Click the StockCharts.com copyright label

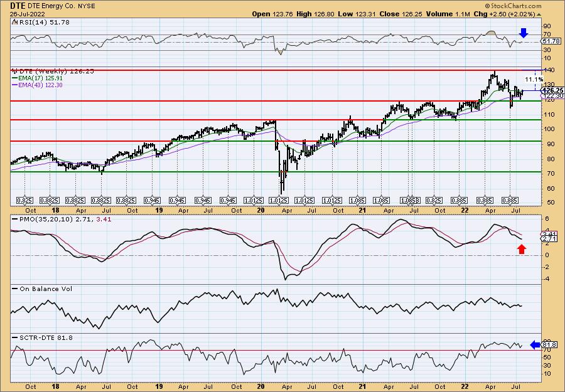pos(513,6)
